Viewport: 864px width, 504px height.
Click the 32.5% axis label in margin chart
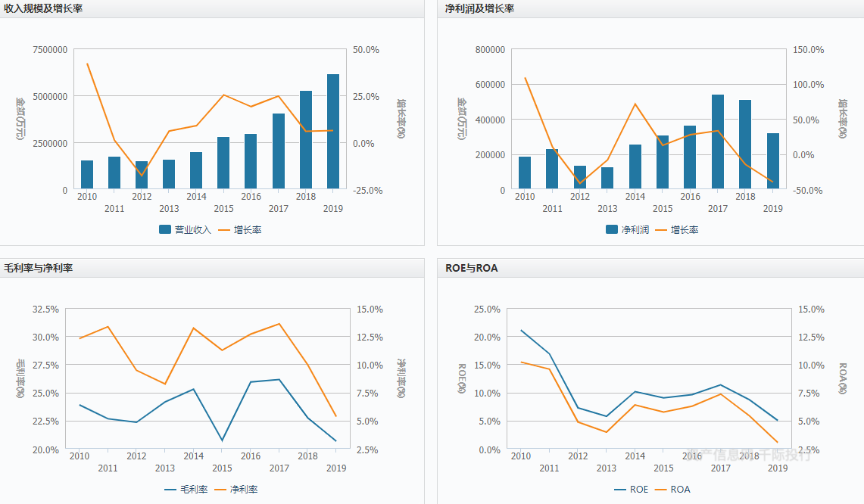[45, 309]
